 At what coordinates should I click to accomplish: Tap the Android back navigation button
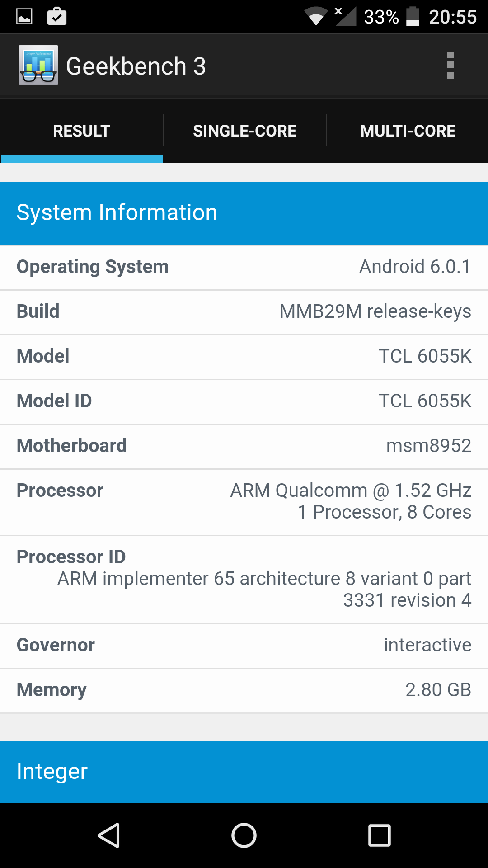click(109, 835)
